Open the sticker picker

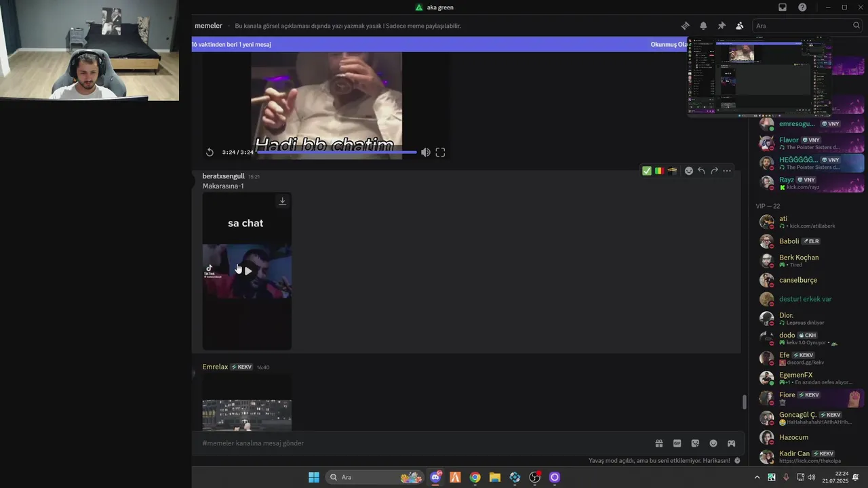695,443
